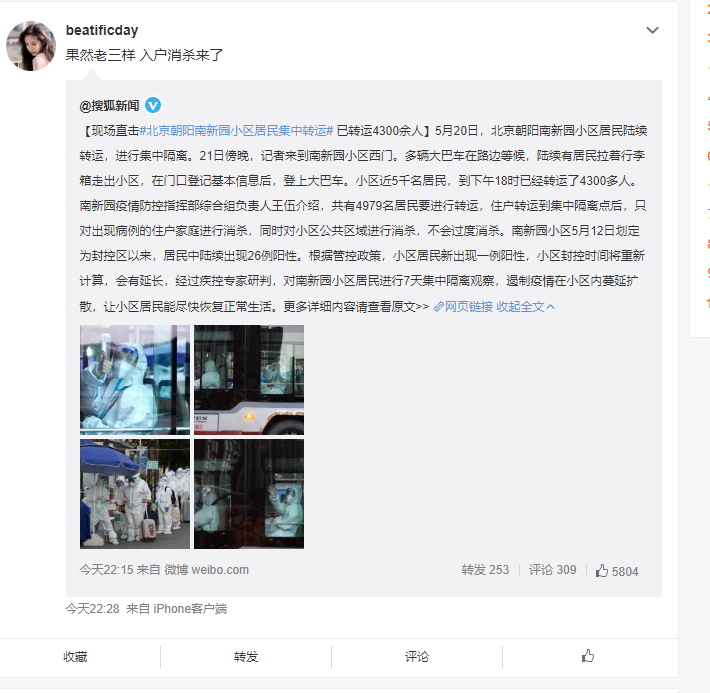Open thumbnail with blue umbrella and workers

tap(135, 494)
